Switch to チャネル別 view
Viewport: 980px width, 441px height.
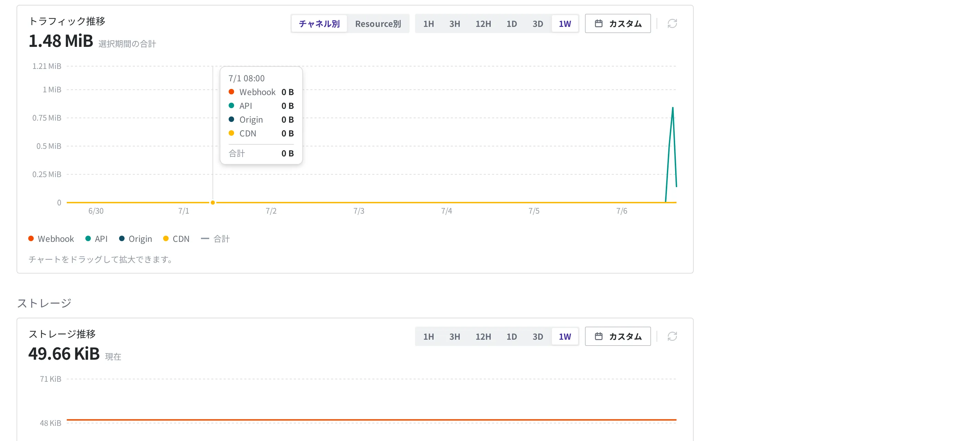[319, 24]
